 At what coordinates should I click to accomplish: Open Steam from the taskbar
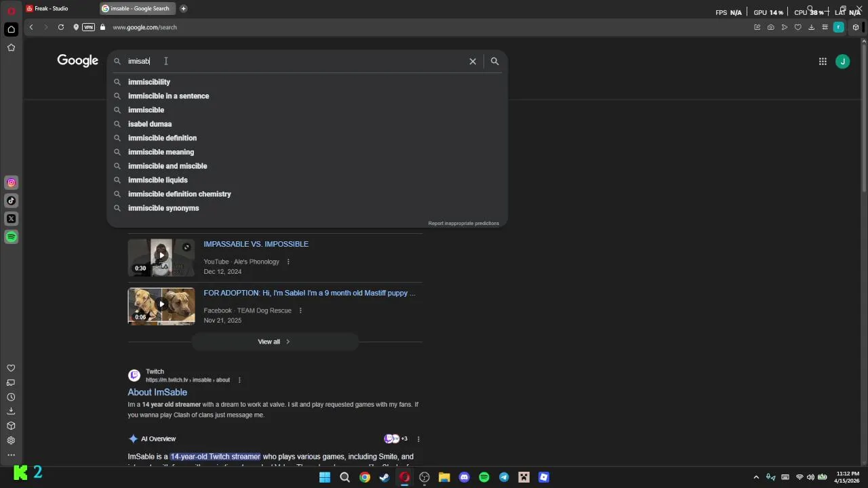point(384,477)
